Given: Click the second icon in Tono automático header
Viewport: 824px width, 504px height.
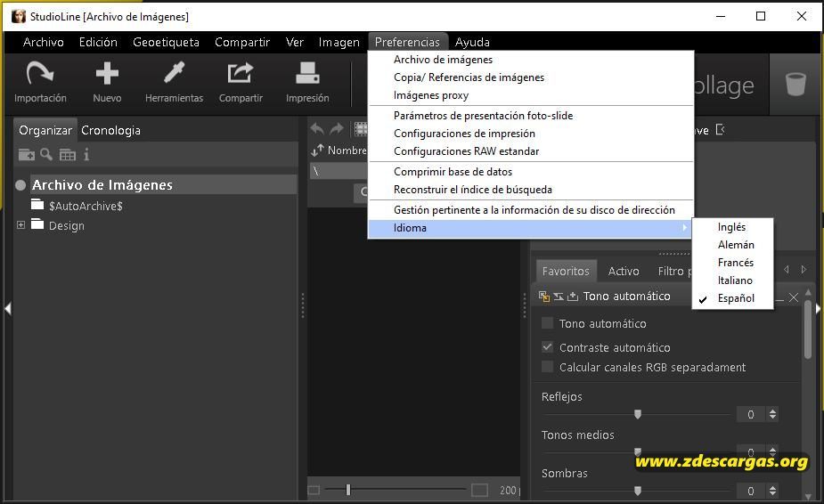Looking at the screenshot, I should point(559,297).
